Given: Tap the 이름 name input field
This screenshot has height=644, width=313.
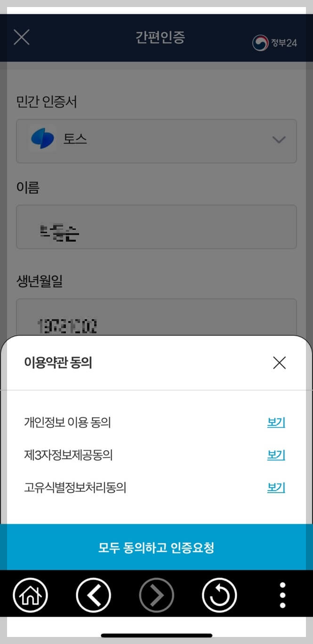Looking at the screenshot, I should pyautogui.click(x=156, y=227).
